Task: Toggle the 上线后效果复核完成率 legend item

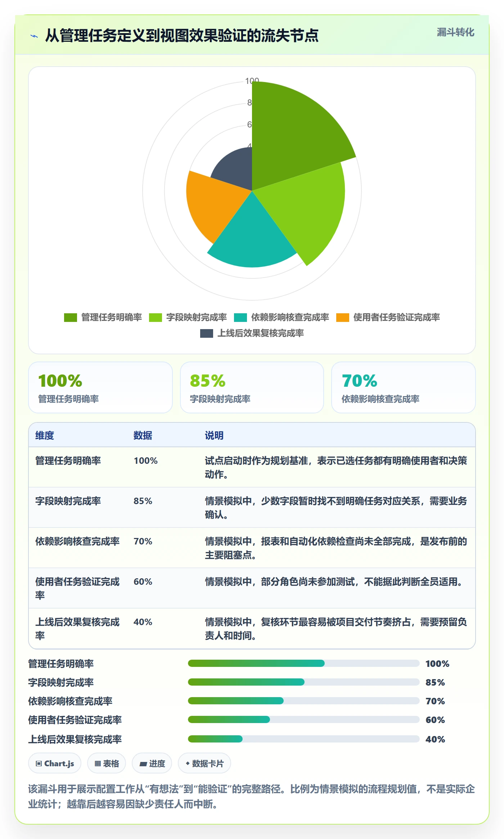Action: point(252,333)
